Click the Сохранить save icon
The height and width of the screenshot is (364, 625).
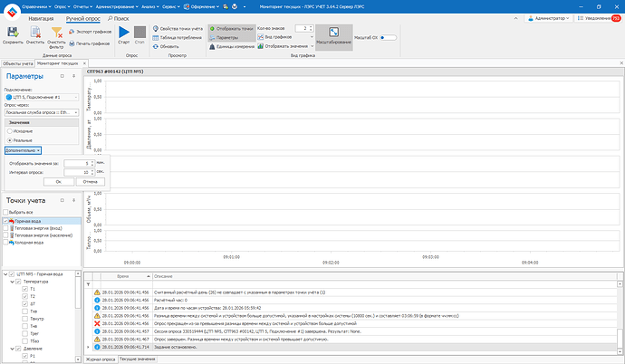tap(13, 34)
